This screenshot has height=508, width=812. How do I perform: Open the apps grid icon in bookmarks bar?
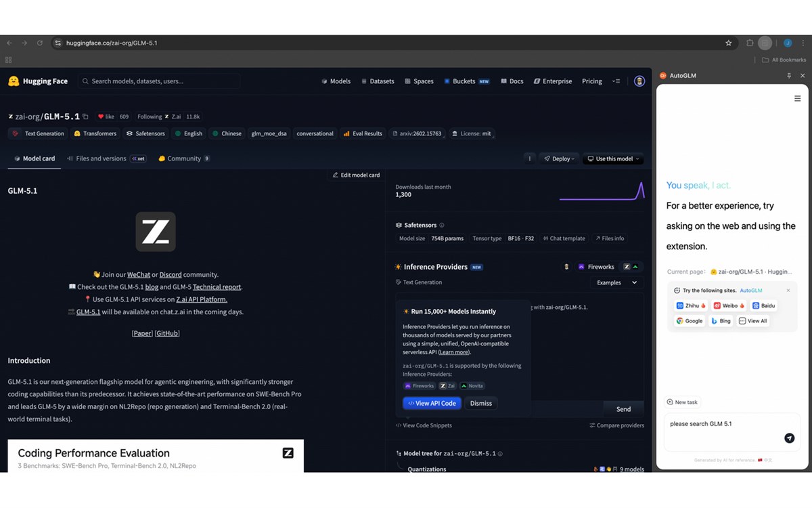click(9, 60)
